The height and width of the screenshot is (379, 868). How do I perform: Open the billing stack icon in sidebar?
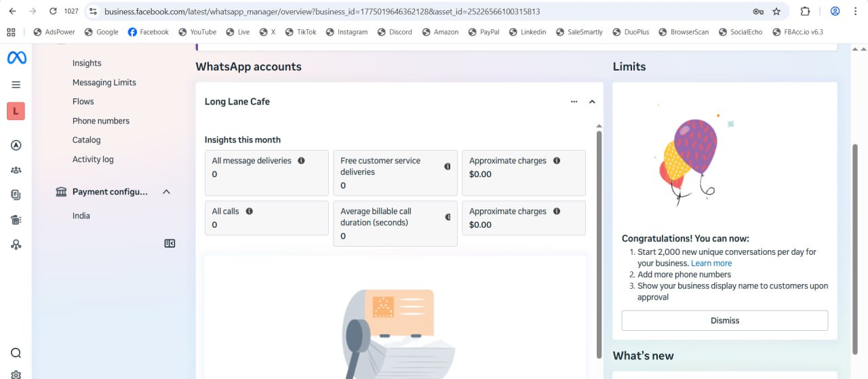tap(16, 220)
